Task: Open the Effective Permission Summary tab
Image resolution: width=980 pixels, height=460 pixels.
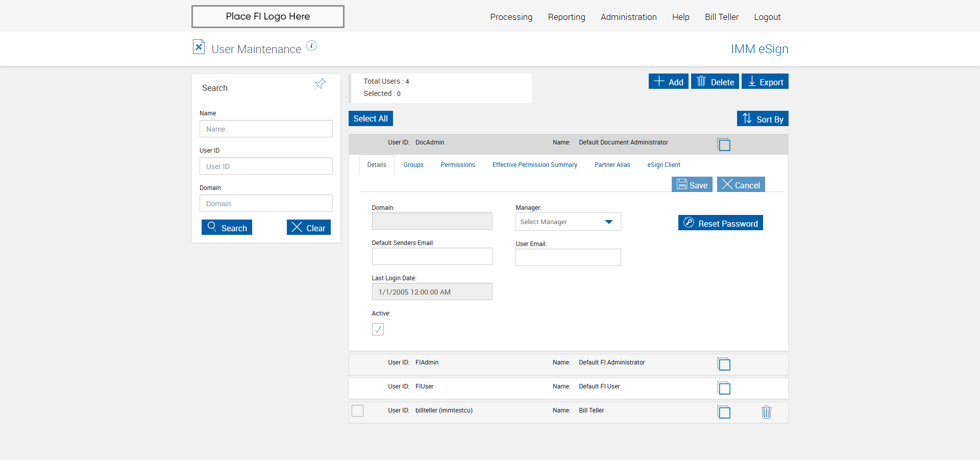Action: pyautogui.click(x=534, y=165)
